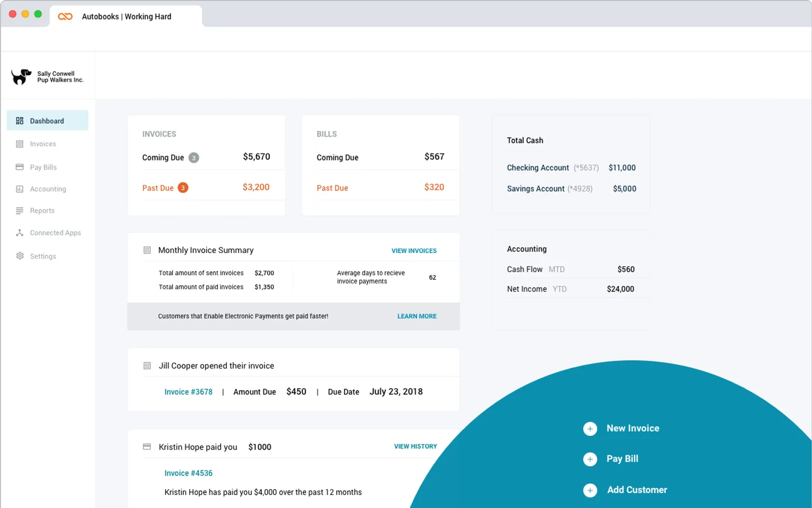This screenshot has height=508, width=812.
Task: Click the plus icon beside Add Customer
Action: click(x=590, y=490)
